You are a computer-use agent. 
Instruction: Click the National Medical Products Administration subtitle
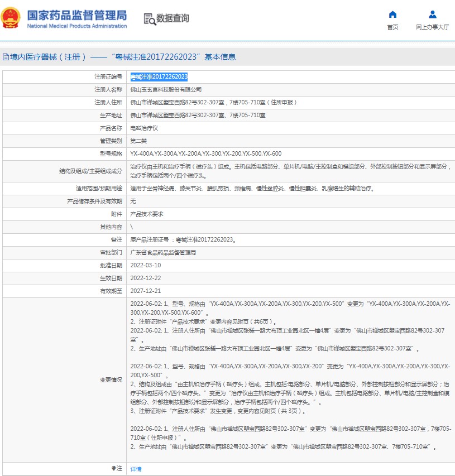coord(77,26)
